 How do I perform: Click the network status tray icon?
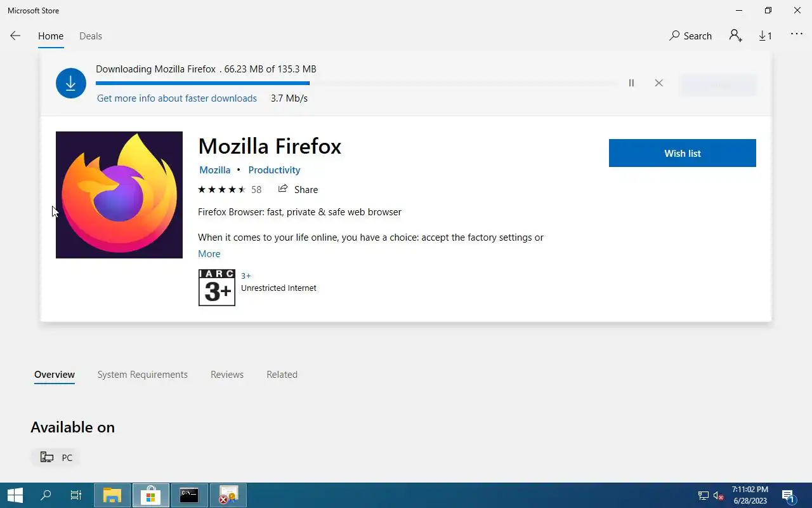[x=704, y=495]
